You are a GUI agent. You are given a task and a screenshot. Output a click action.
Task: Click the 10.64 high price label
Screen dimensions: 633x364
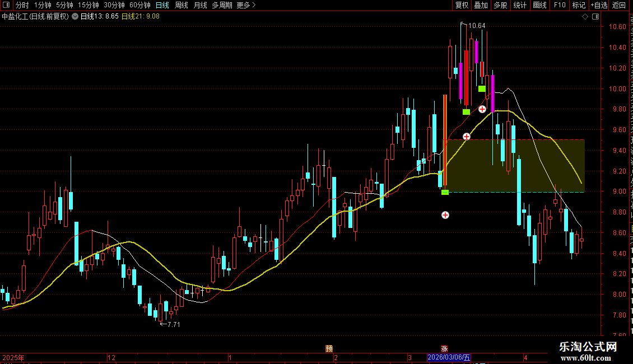pyautogui.click(x=477, y=25)
